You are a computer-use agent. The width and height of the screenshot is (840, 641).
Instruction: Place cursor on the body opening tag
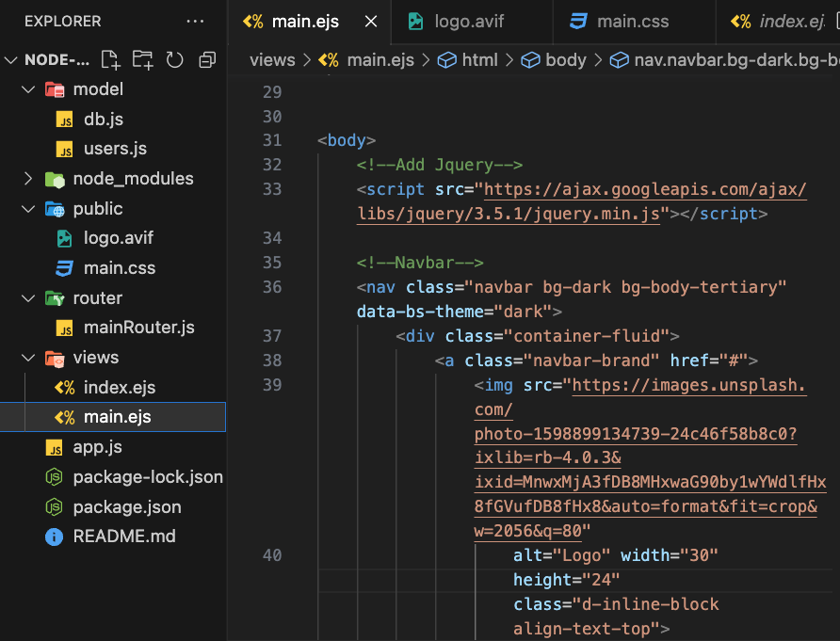click(x=347, y=141)
